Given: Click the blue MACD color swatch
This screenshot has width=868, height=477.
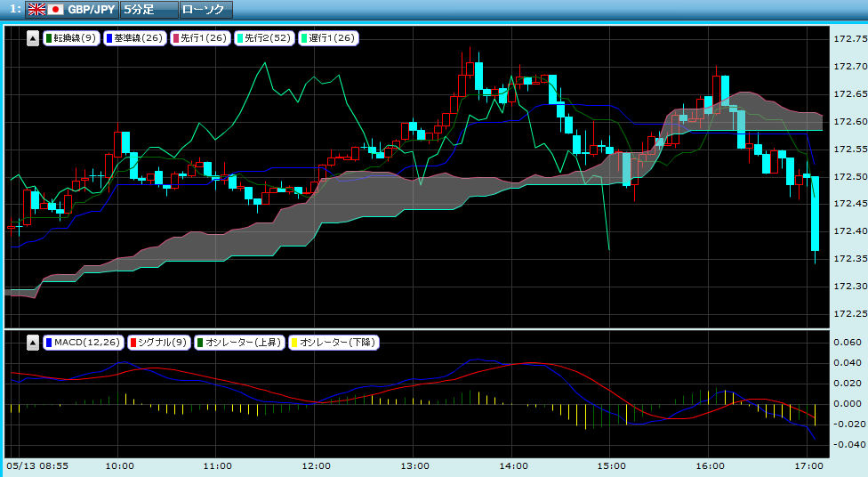Looking at the screenshot, I should coord(49,343).
